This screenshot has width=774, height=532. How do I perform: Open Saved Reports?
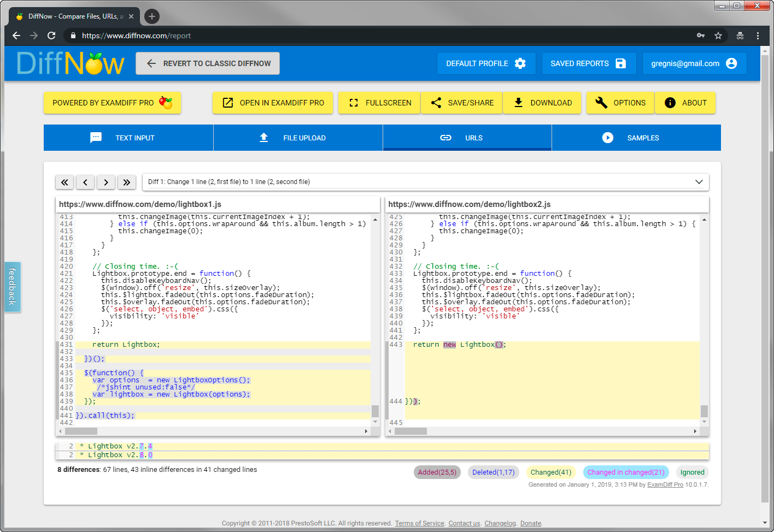tap(588, 63)
